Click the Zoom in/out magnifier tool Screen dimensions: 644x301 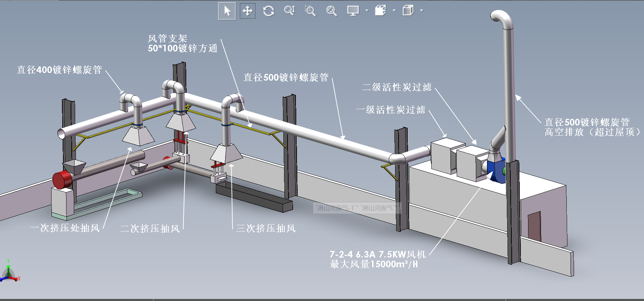click(289, 11)
